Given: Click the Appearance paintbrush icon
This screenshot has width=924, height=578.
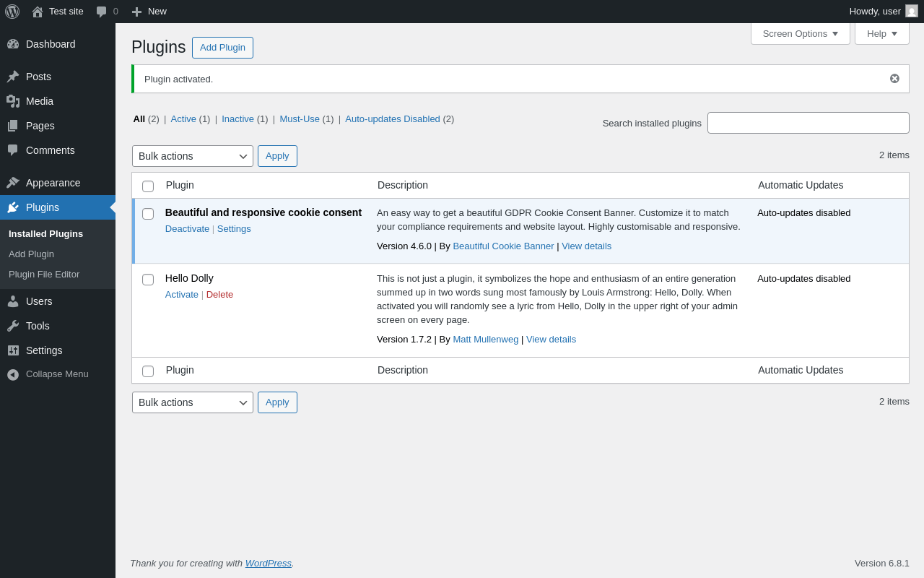Looking at the screenshot, I should (x=13, y=183).
